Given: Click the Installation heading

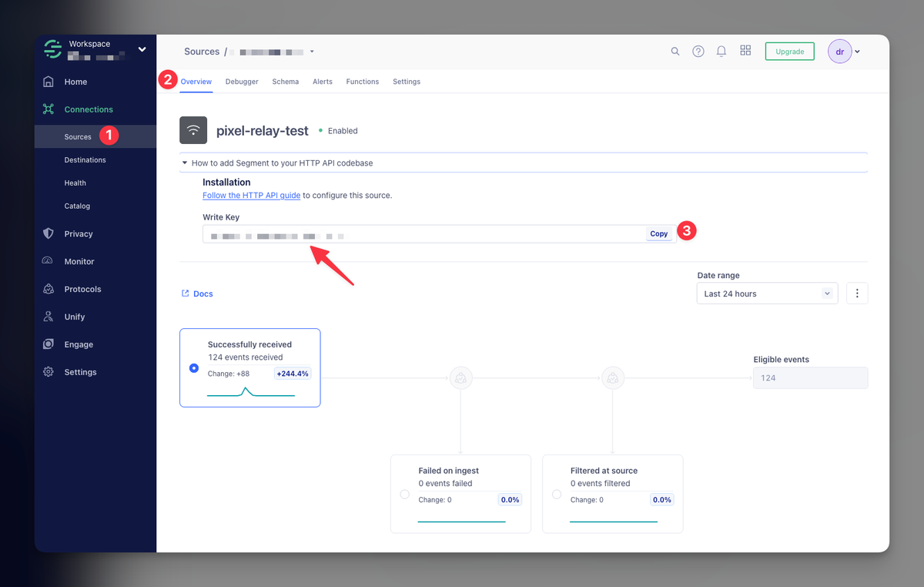Looking at the screenshot, I should 226,183.
